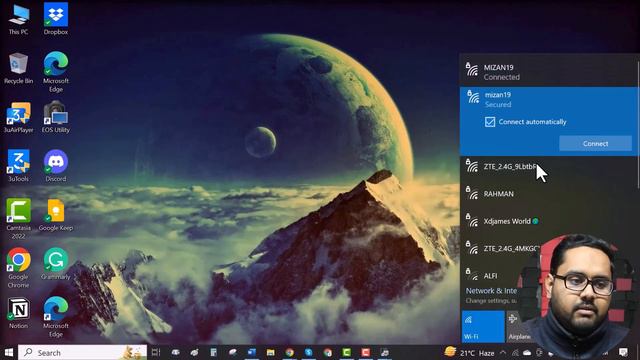Open the 21°C Haze weather widget
640x360 pixels.
point(469,352)
